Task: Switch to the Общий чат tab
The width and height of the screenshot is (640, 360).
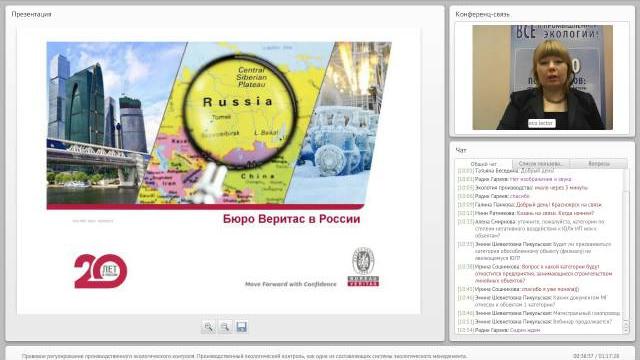Action: [483, 164]
